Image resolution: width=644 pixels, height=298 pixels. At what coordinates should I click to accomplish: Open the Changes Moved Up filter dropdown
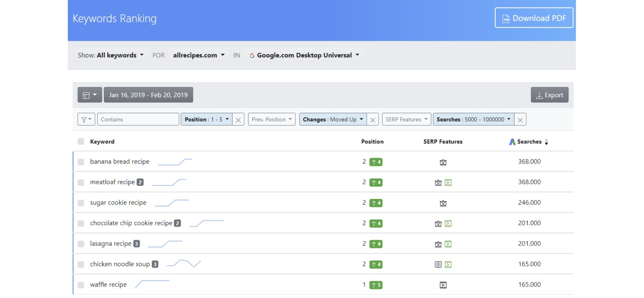[x=333, y=119]
